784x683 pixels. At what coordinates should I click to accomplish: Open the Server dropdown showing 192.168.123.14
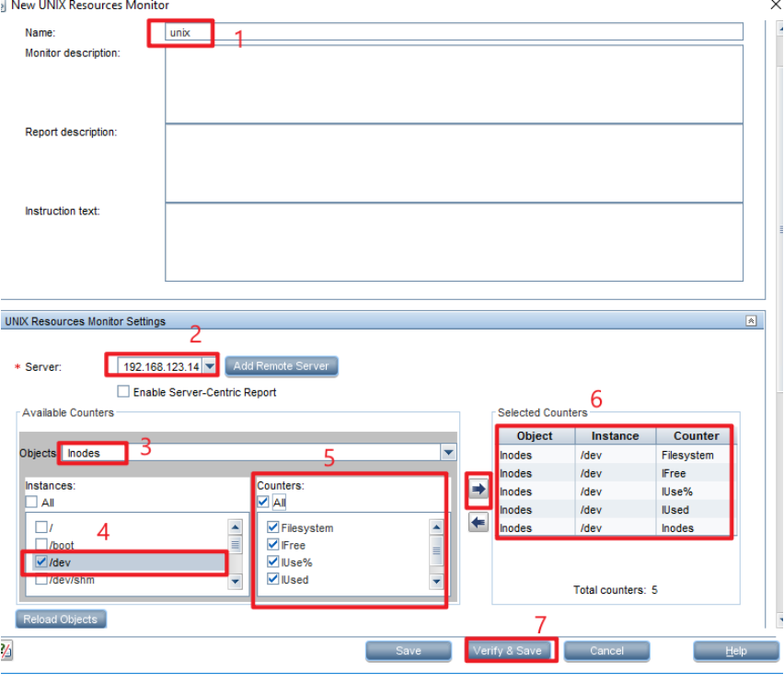tap(209, 365)
